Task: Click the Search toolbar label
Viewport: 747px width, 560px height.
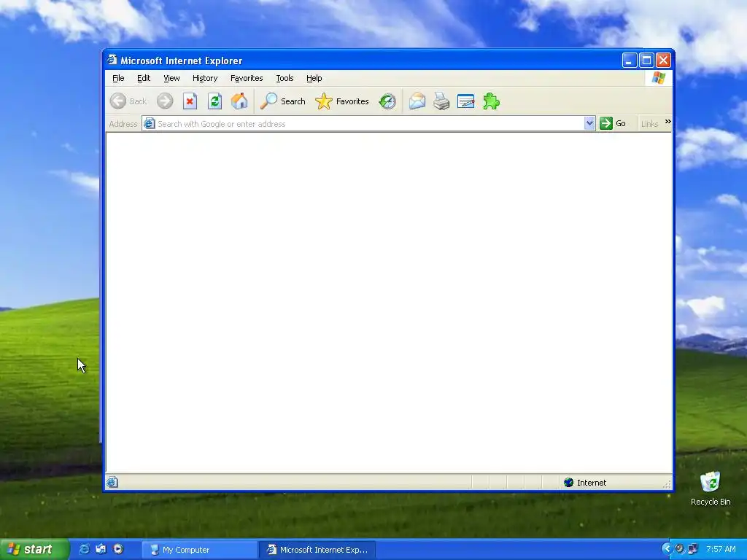Action: pyautogui.click(x=293, y=101)
